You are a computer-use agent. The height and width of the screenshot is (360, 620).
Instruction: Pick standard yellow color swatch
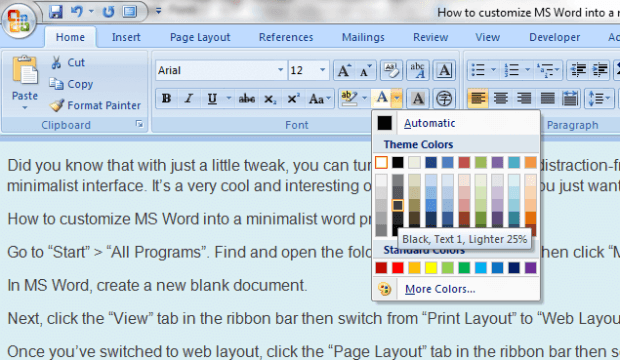(431, 268)
